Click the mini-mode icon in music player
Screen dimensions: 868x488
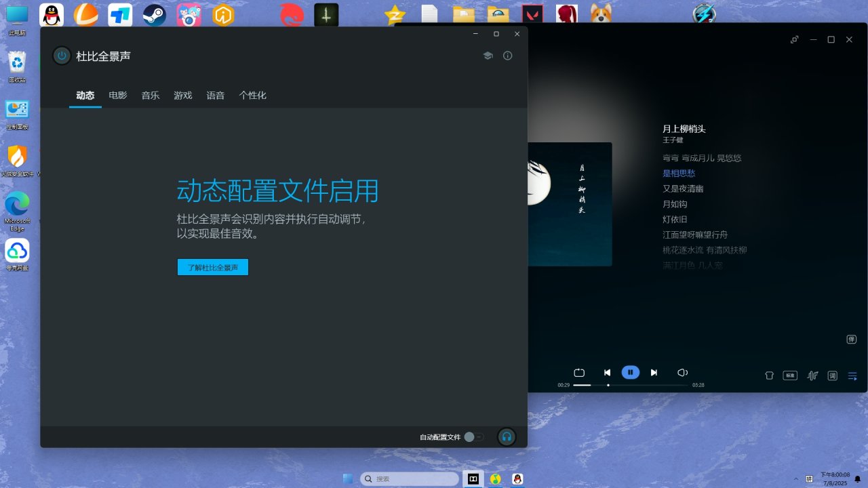coord(794,40)
